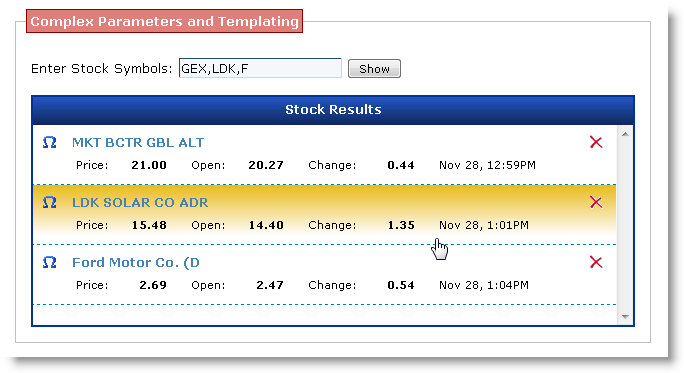Delete LDK SOLAR CO ADR with red X

point(596,202)
